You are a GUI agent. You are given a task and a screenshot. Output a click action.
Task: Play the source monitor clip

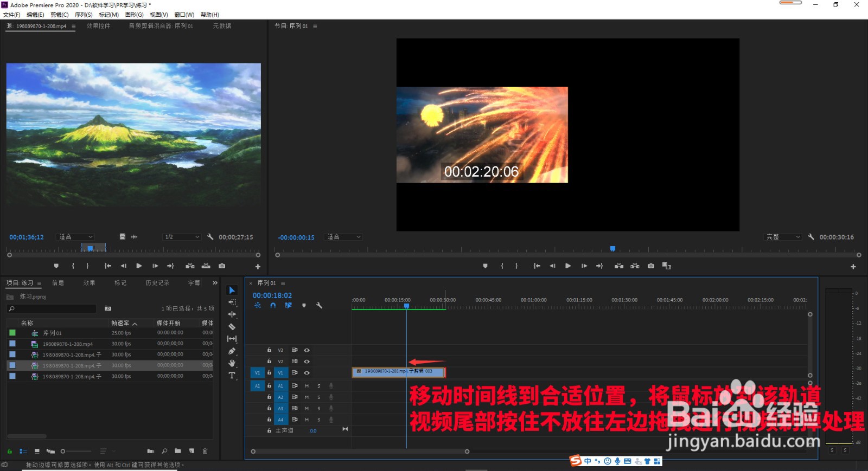coord(139,266)
